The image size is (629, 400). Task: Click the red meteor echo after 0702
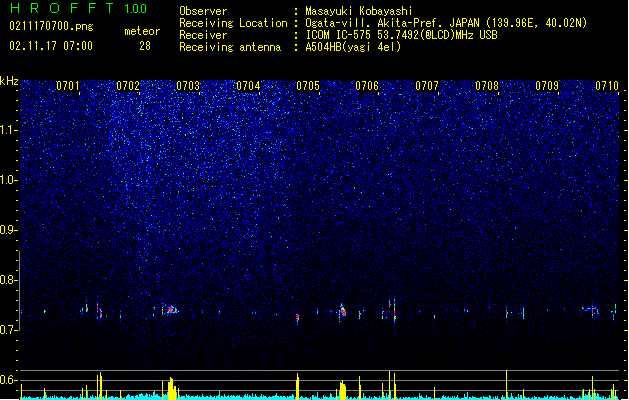[171, 309]
